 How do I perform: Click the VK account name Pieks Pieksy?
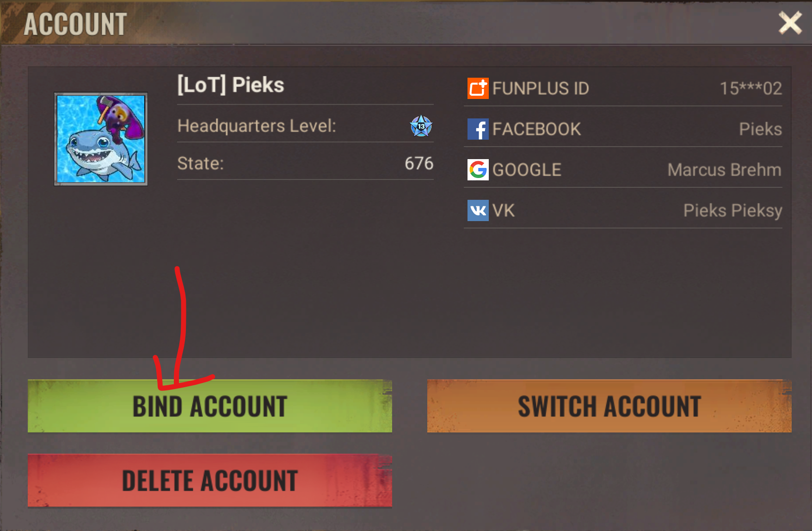(732, 211)
